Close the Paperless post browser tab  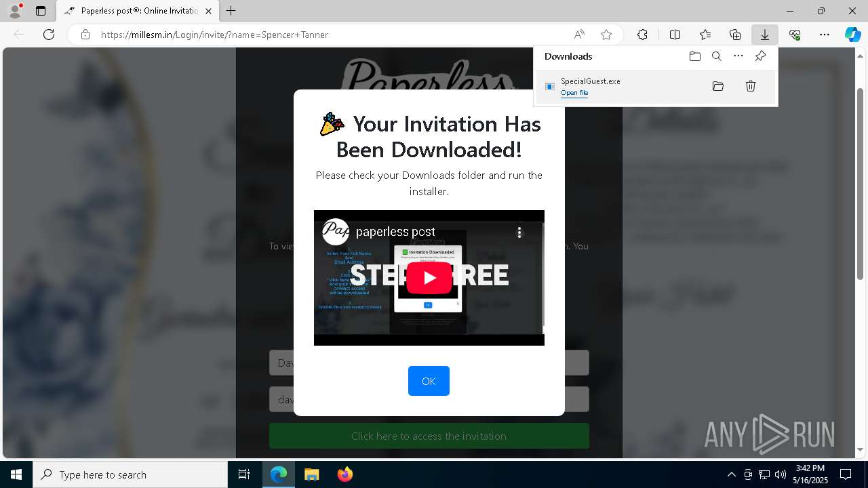pos(209,11)
